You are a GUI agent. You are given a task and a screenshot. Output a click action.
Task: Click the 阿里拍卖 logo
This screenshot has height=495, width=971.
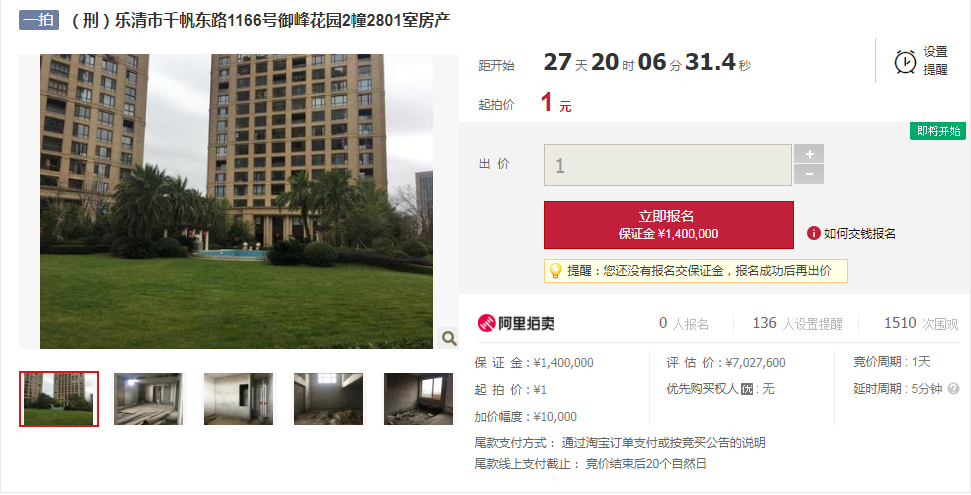point(516,323)
